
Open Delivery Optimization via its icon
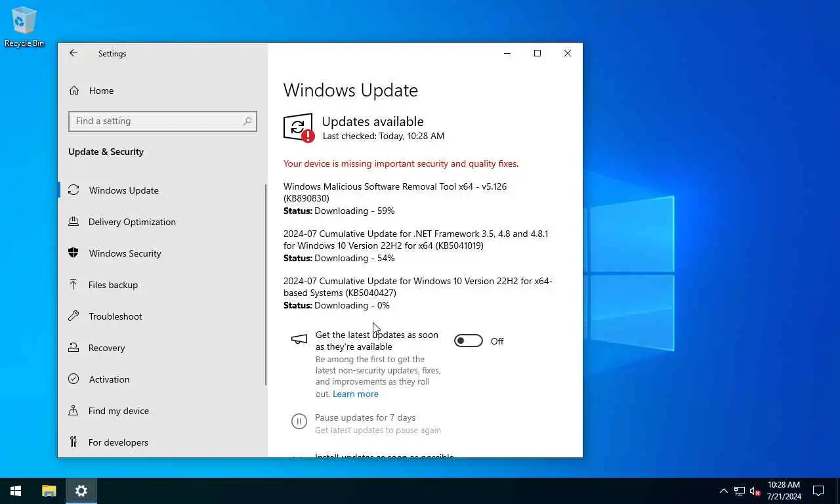click(73, 222)
